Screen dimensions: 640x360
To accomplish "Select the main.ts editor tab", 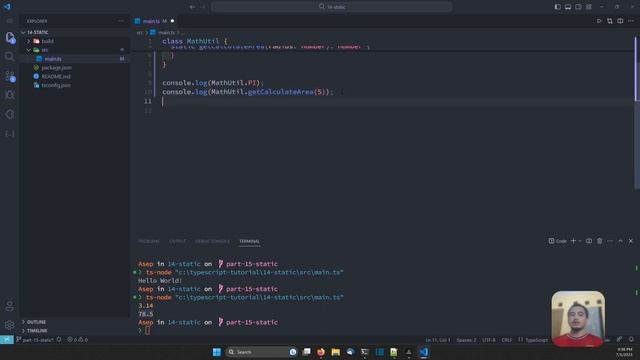I will (155, 21).
